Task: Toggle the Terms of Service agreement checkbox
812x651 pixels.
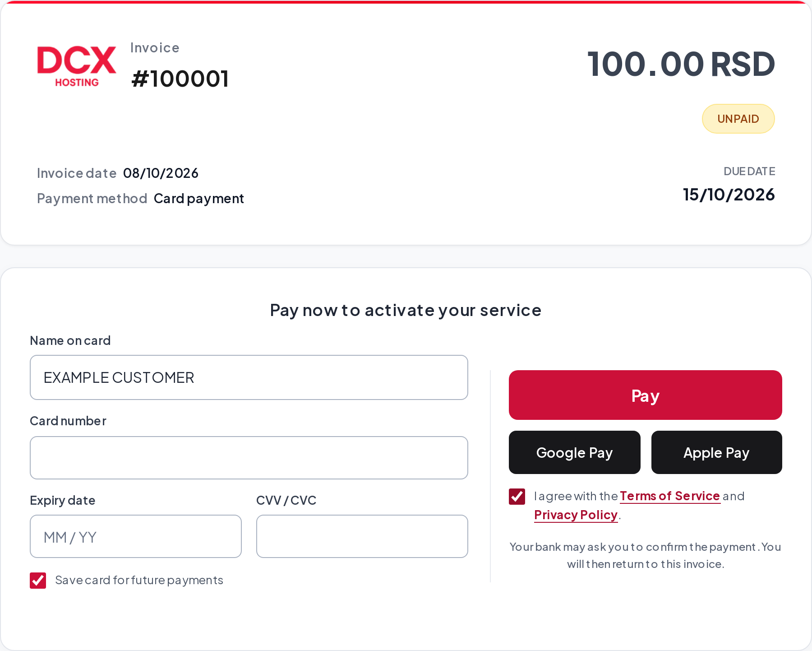Action: click(x=517, y=497)
